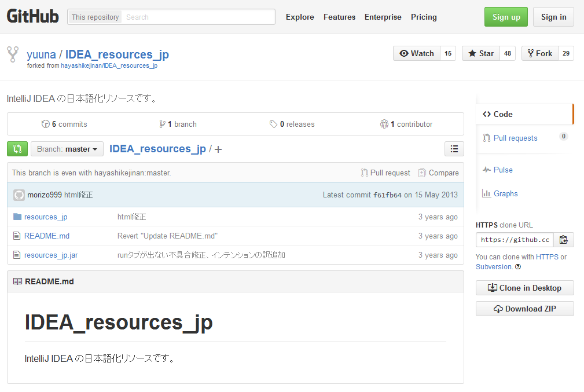Open the 'Revert "Update README.md"' commit message

pos(168,236)
